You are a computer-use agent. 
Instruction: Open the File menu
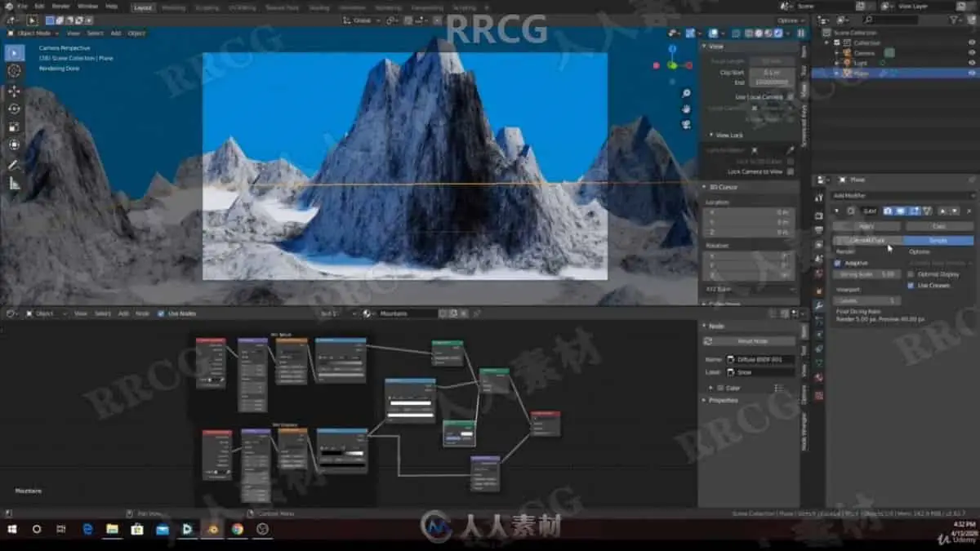[x=22, y=6]
